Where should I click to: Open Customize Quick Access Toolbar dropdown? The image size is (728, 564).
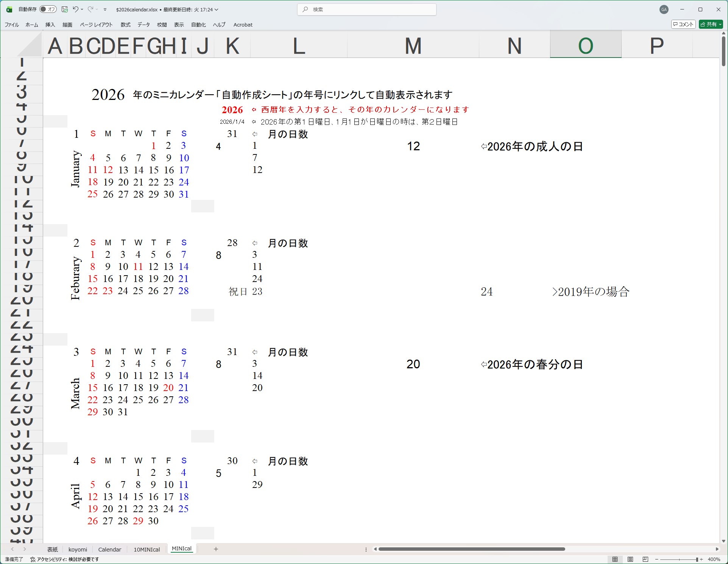point(105,9)
